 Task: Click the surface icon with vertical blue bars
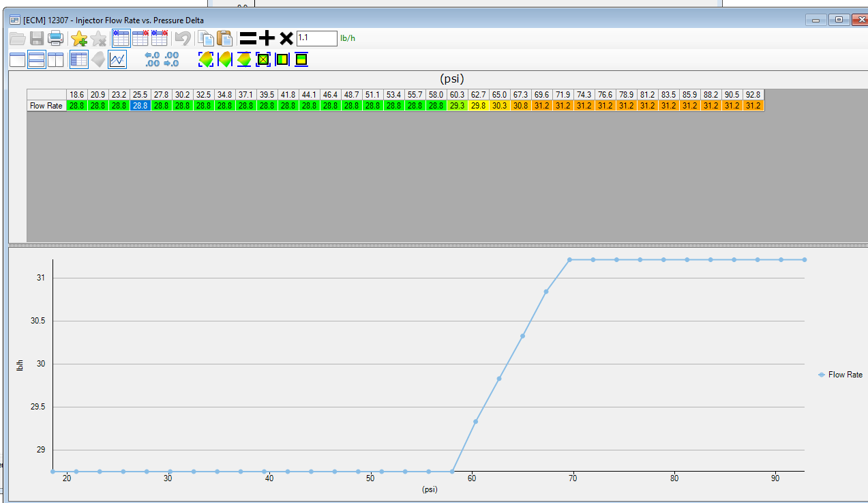(225, 59)
